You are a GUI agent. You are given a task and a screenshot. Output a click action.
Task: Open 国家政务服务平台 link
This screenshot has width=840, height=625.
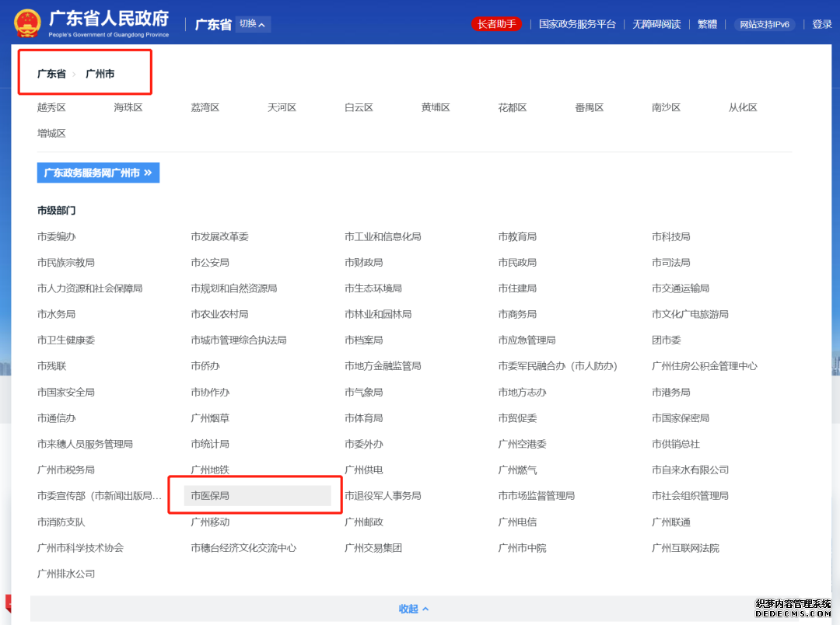pos(577,24)
